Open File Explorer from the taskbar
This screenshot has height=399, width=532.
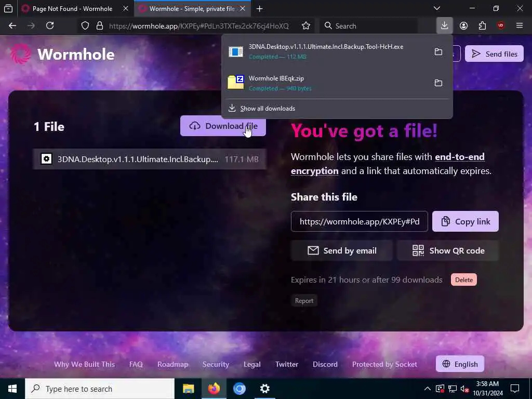[188, 389]
